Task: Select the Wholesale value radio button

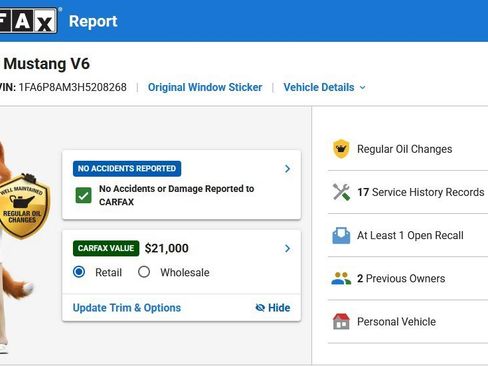Action: [x=144, y=272]
